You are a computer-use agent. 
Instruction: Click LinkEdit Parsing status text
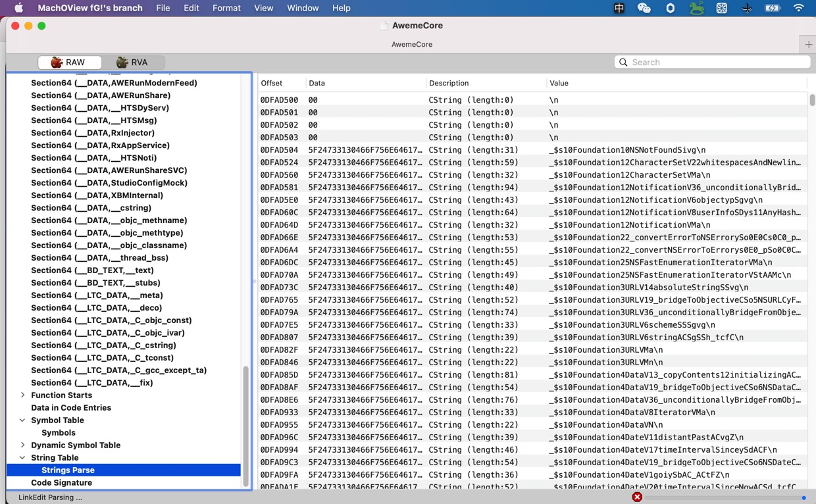(50, 497)
